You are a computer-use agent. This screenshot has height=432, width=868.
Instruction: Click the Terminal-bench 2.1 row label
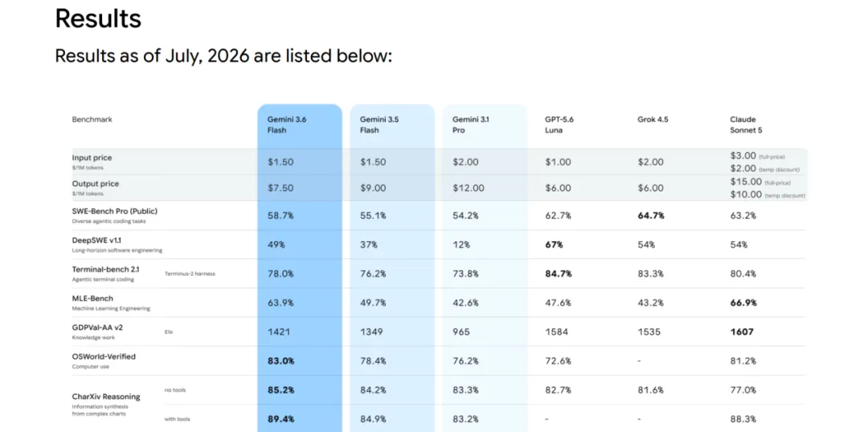pos(106,269)
